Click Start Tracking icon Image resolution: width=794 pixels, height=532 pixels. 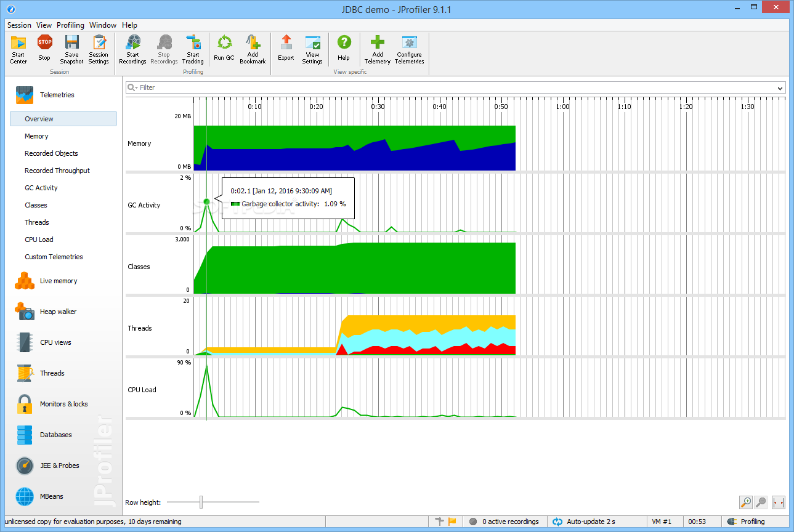click(193, 49)
